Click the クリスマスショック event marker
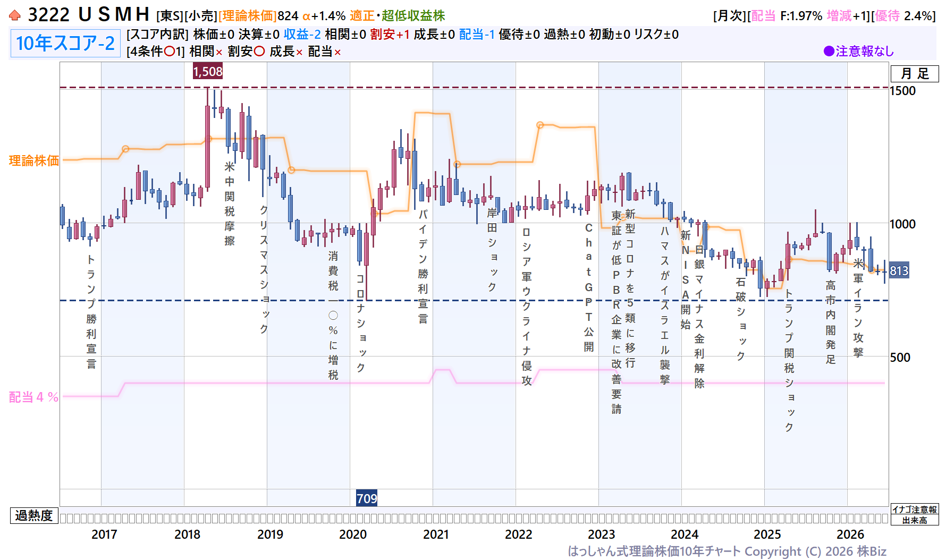This screenshot has width=946, height=560. tap(264, 269)
